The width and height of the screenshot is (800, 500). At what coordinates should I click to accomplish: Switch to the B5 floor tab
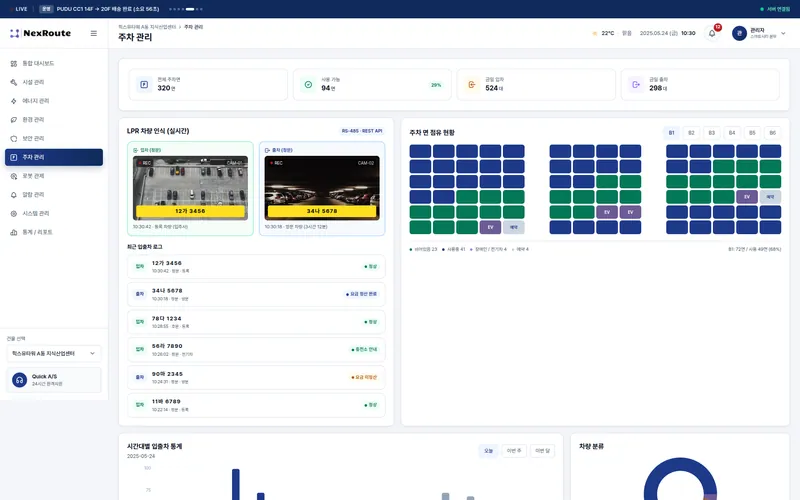click(752, 133)
